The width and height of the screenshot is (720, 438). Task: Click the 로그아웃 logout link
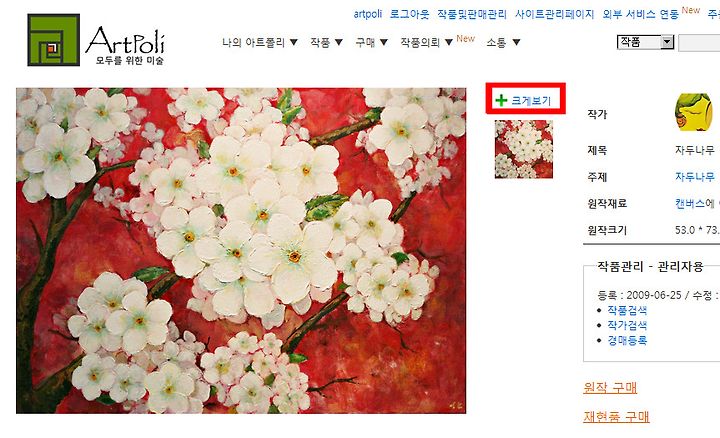point(409,14)
